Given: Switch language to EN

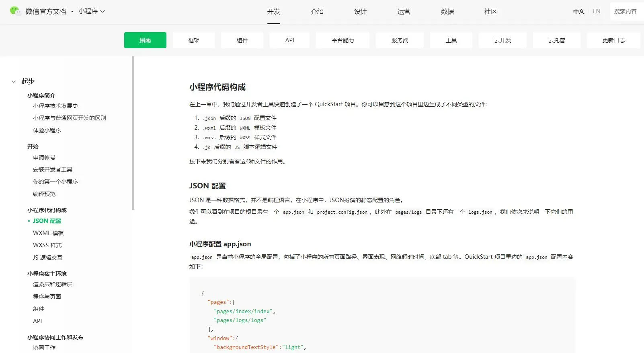Looking at the screenshot, I should (597, 11).
